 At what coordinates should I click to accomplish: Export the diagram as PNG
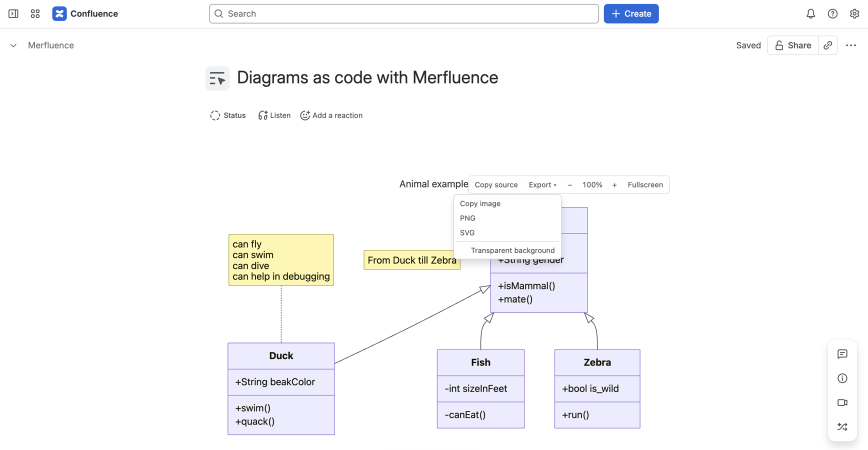(507, 218)
